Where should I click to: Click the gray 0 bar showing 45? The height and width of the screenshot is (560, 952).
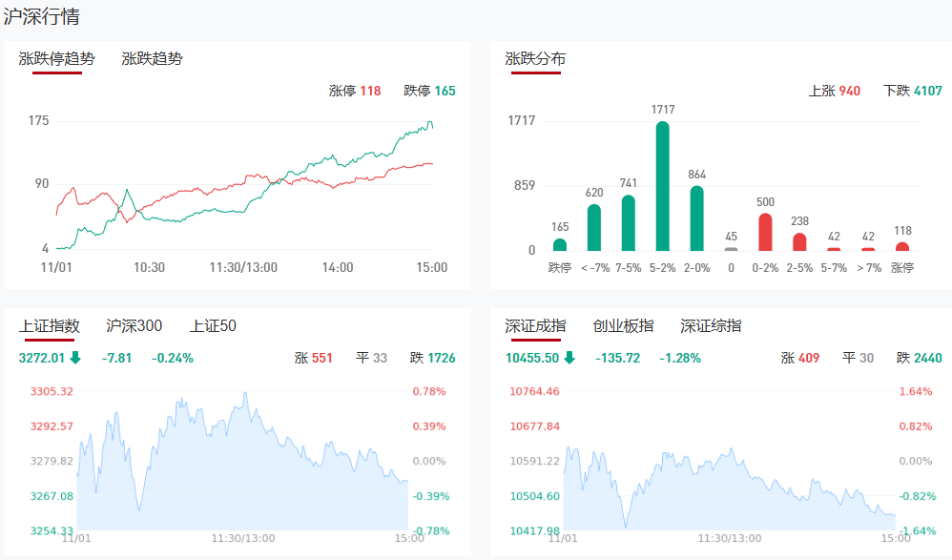click(731, 249)
